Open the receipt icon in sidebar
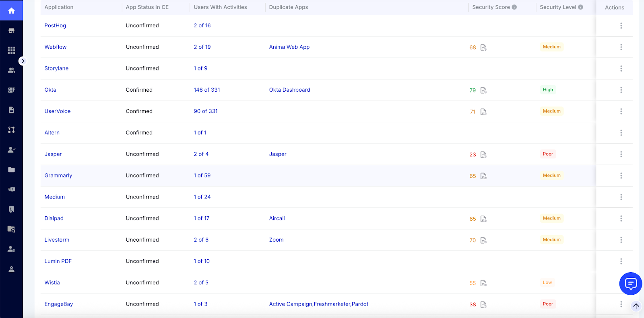This screenshot has width=644, height=318. click(x=11, y=209)
